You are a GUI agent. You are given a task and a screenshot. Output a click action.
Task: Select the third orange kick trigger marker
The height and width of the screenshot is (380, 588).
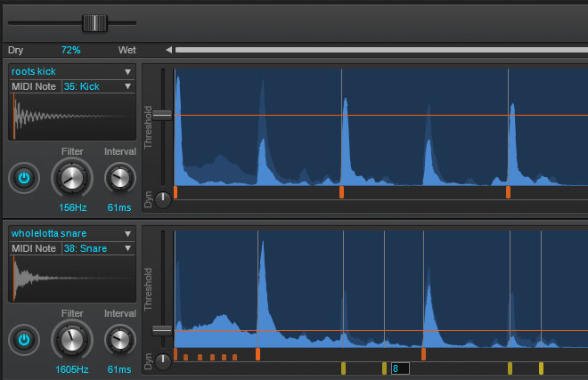(508, 192)
